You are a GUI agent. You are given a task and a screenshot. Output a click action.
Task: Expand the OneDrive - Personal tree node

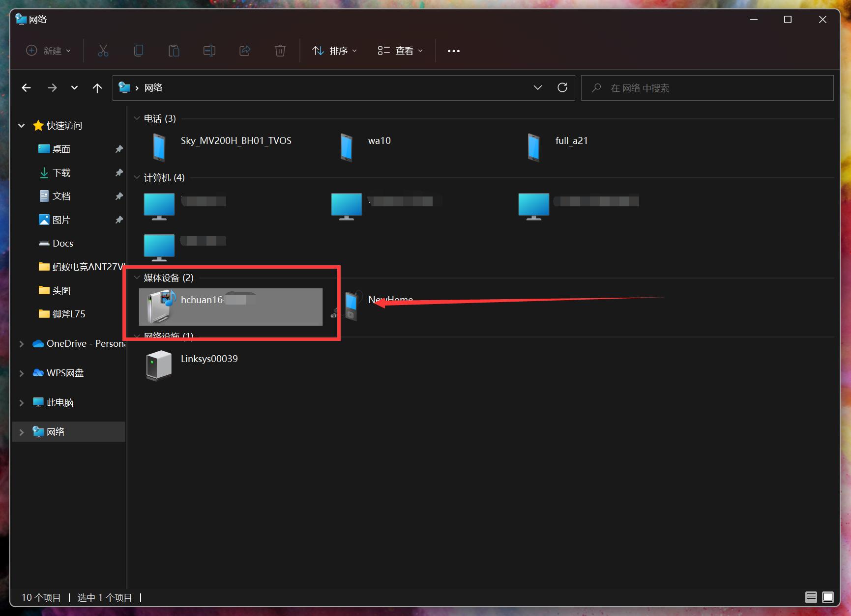pyautogui.click(x=21, y=344)
